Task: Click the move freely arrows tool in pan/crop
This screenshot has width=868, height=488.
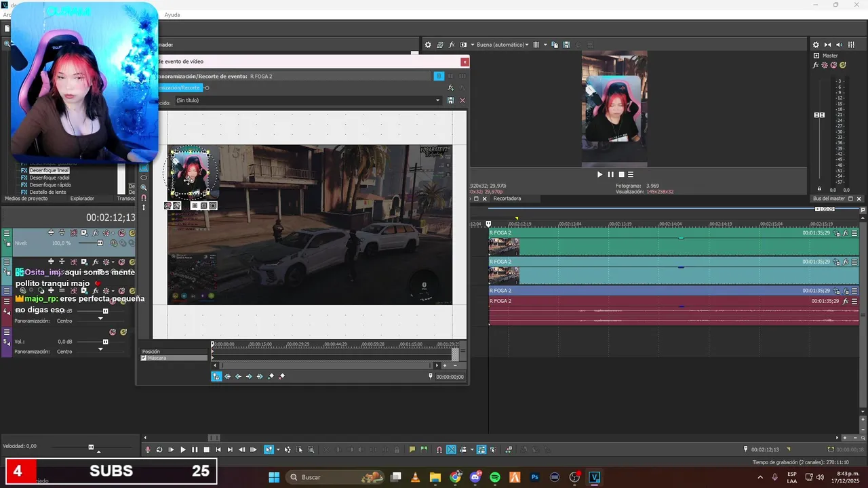Action: [x=143, y=207]
